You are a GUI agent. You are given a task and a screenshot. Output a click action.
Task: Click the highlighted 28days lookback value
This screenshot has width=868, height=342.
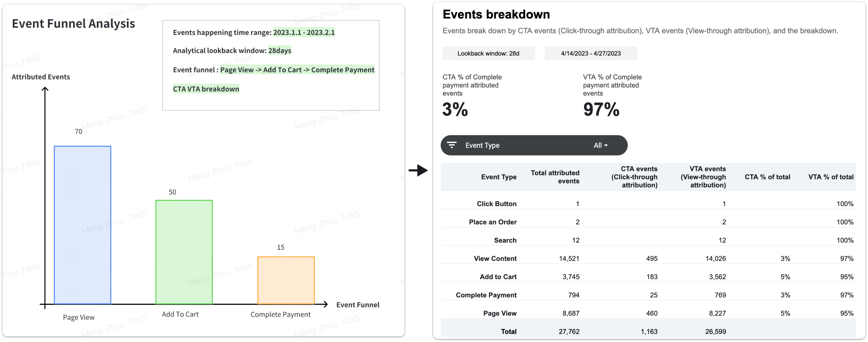click(x=280, y=51)
